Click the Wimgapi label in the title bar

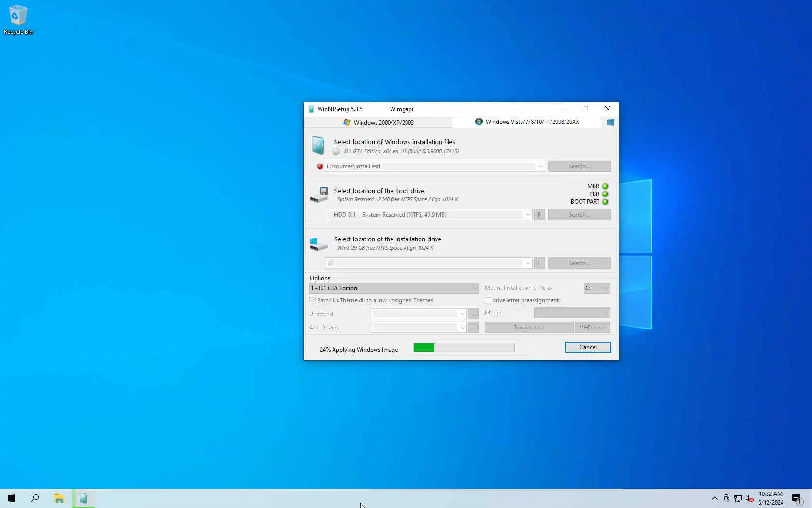[402, 109]
